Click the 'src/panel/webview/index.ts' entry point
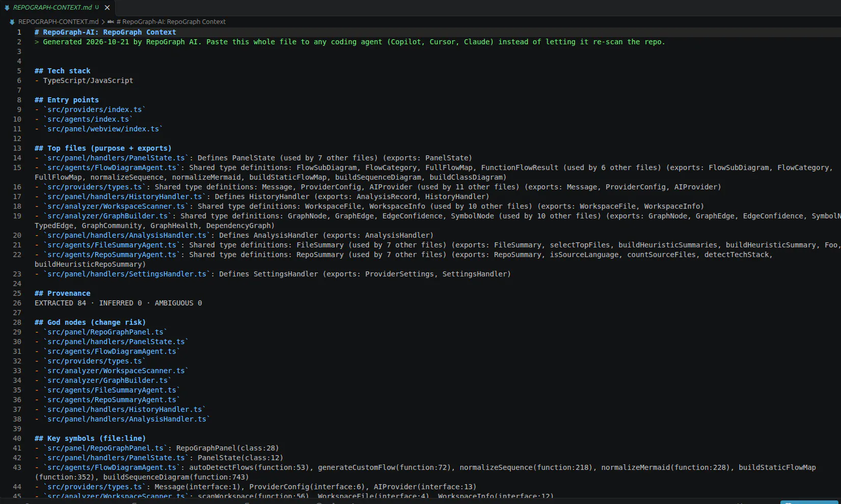Image resolution: width=841 pixels, height=504 pixels. 103,129
